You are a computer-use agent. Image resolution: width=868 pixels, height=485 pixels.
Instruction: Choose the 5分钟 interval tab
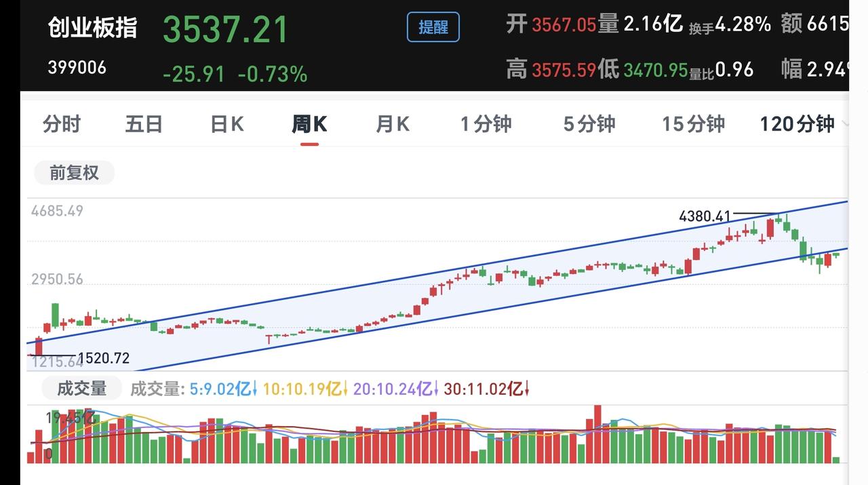pyautogui.click(x=589, y=124)
